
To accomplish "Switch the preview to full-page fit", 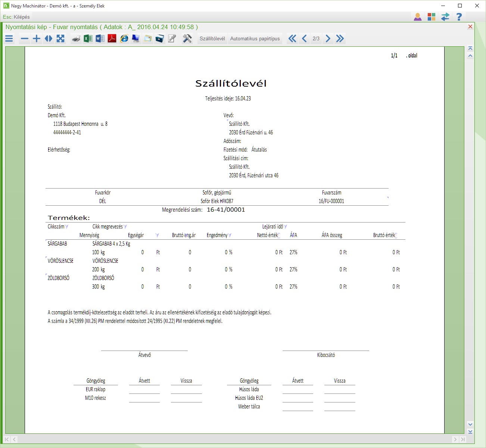I will (60, 38).
